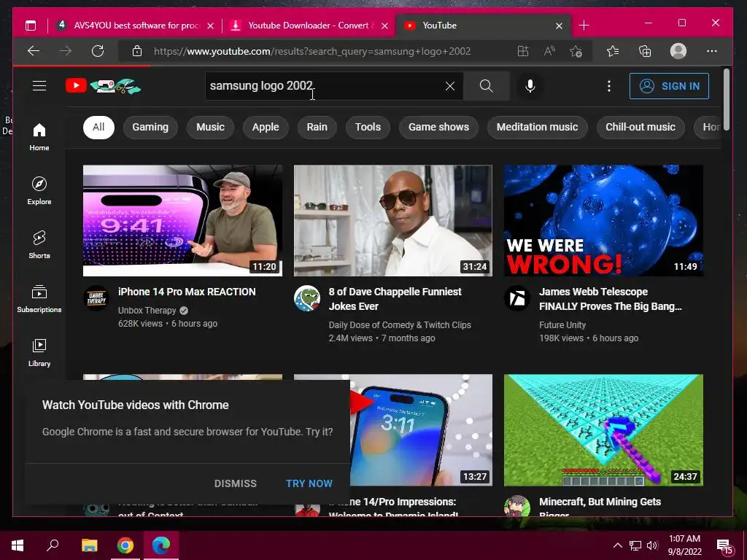The image size is (747, 560).
Task: Click the YouTube page vertical scrollbar
Action: coord(726,100)
